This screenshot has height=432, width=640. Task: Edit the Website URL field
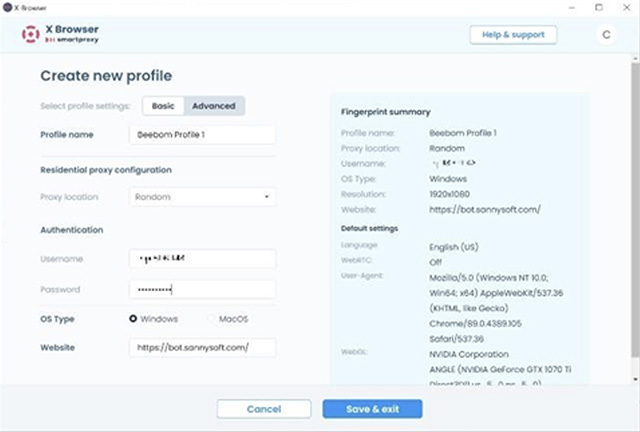pos(202,347)
